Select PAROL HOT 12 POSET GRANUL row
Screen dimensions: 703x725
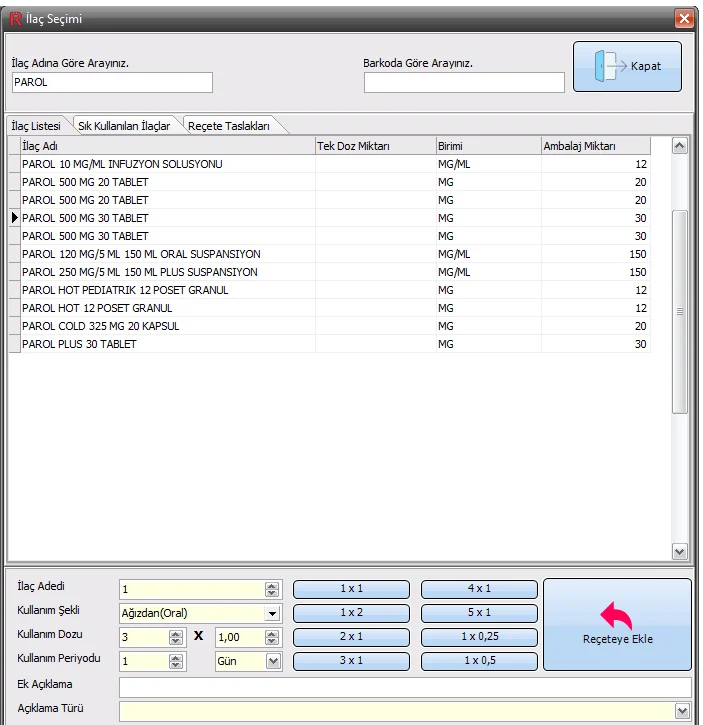329,308
